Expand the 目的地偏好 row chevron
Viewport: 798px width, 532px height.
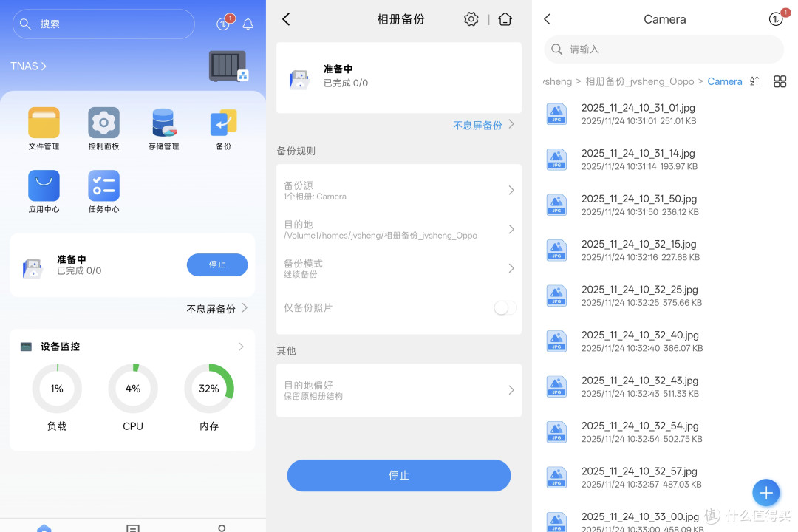[511, 390]
